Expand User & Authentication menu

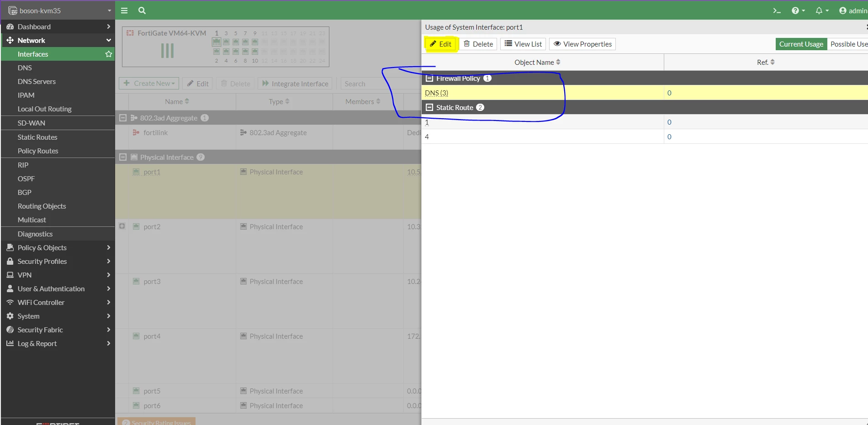pyautogui.click(x=58, y=289)
